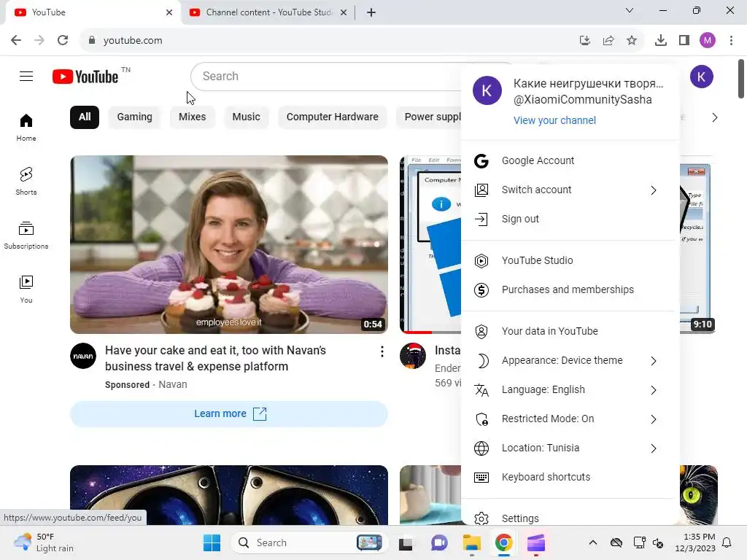
Task: Click View your channel link
Action: click(554, 120)
